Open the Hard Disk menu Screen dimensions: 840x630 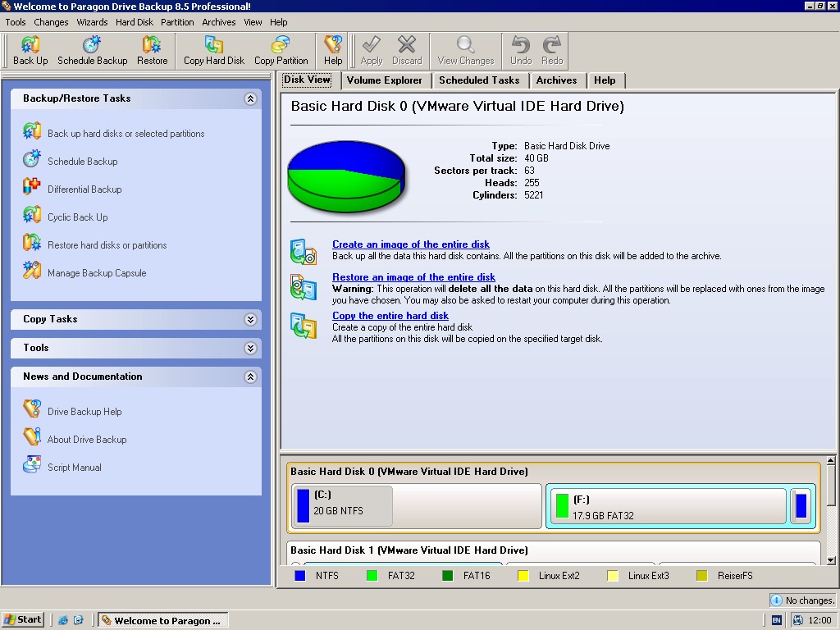(x=135, y=22)
